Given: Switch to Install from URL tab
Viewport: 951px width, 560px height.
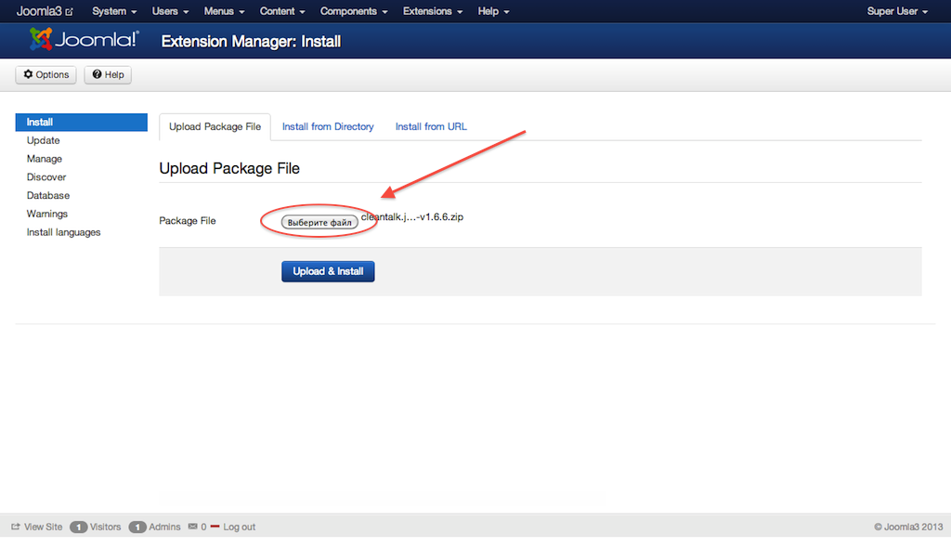Looking at the screenshot, I should click(431, 126).
